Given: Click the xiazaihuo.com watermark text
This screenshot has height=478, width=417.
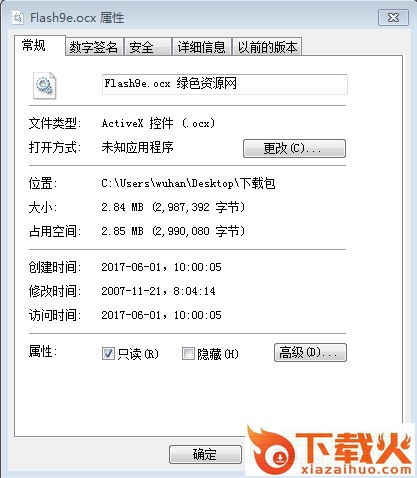Looking at the screenshot, I should click(x=356, y=470).
